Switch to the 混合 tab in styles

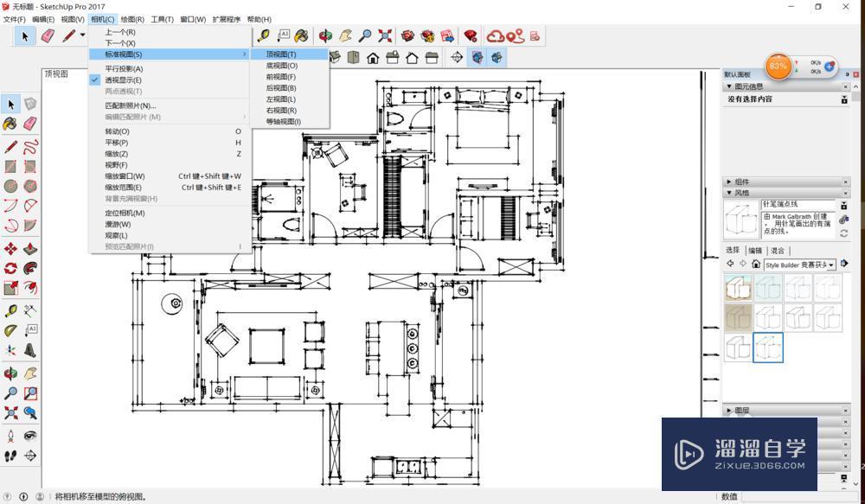pos(778,251)
